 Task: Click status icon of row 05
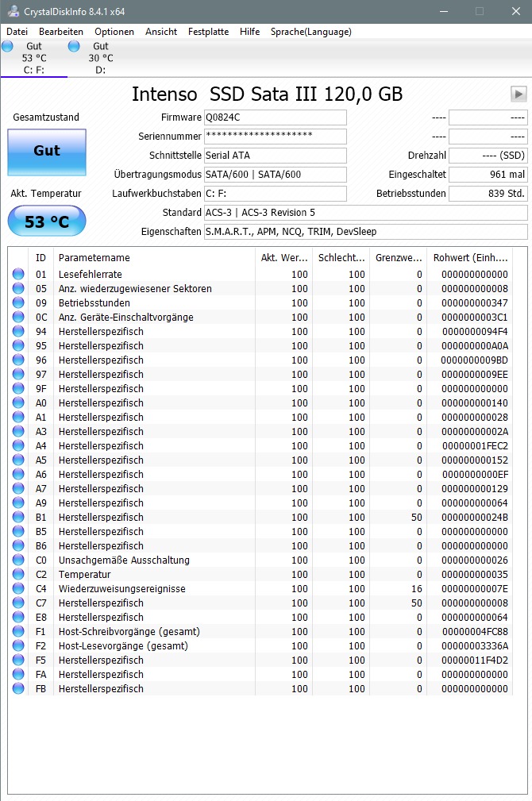[x=18, y=288]
